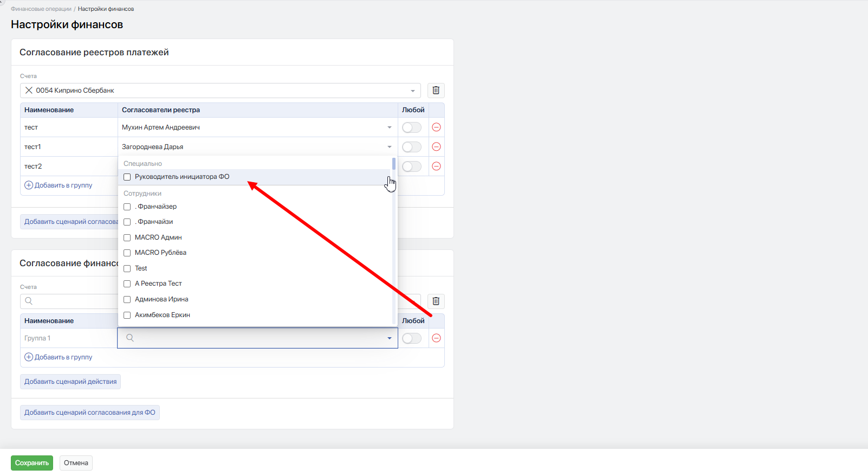Image resolution: width=868 pixels, height=476 pixels.
Task: Expand the Мухин Артем Андреевич approvers dropdown
Action: click(x=389, y=127)
